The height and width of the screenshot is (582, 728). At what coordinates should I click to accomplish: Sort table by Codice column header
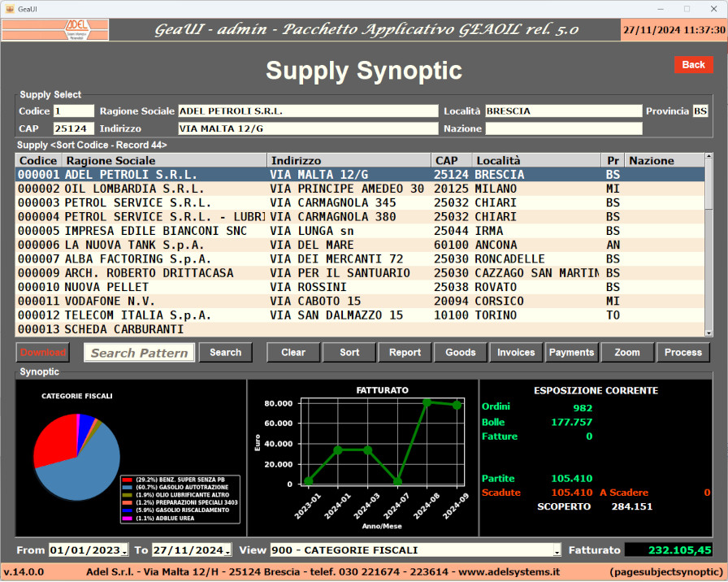pyautogui.click(x=38, y=161)
